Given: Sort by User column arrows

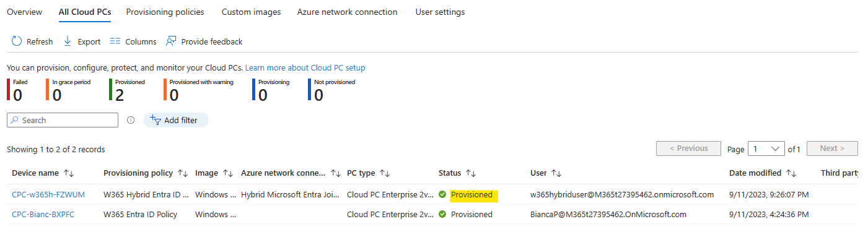Looking at the screenshot, I should click(556, 173).
